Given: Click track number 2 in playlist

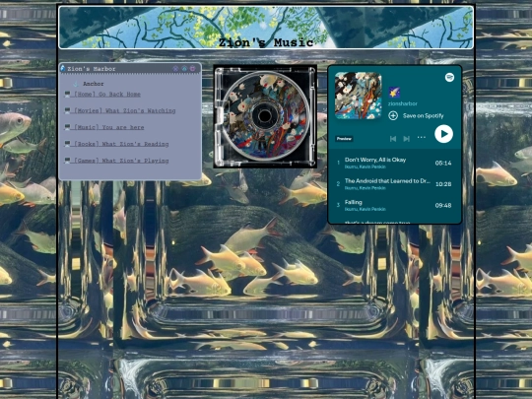Looking at the screenshot, I should click(338, 184).
